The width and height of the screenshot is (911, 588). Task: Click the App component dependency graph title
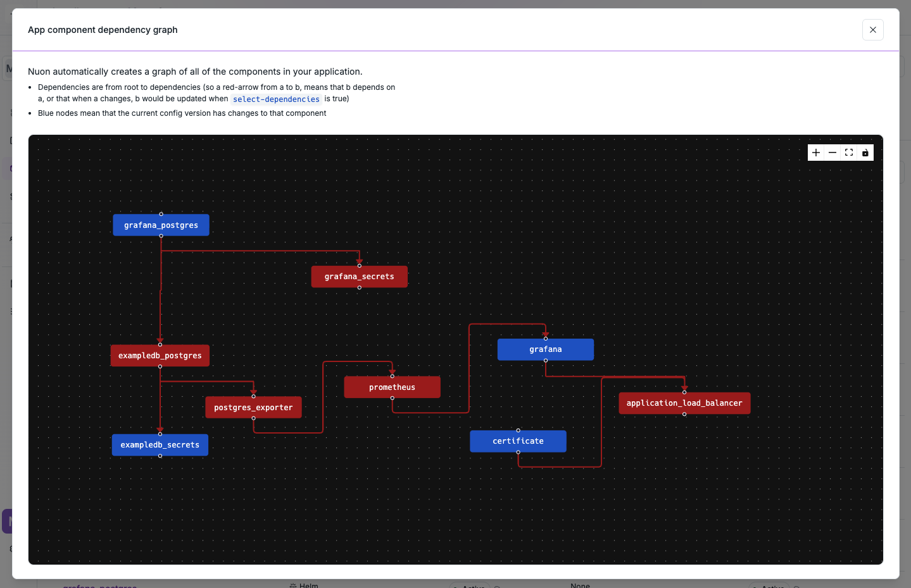pos(103,30)
